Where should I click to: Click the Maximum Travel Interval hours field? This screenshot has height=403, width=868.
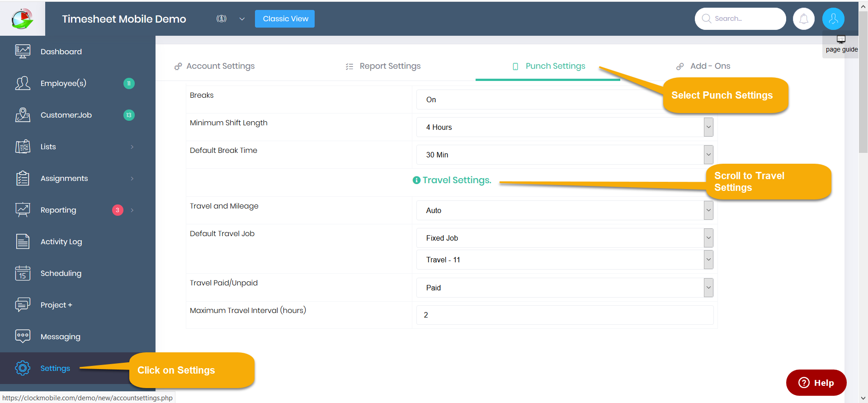point(565,315)
